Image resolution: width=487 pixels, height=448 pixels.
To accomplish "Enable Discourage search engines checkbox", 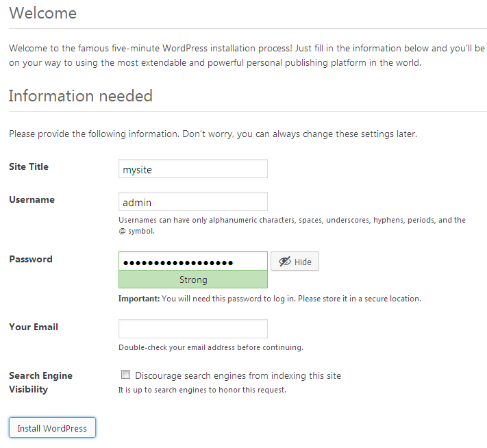I will pyautogui.click(x=125, y=375).
